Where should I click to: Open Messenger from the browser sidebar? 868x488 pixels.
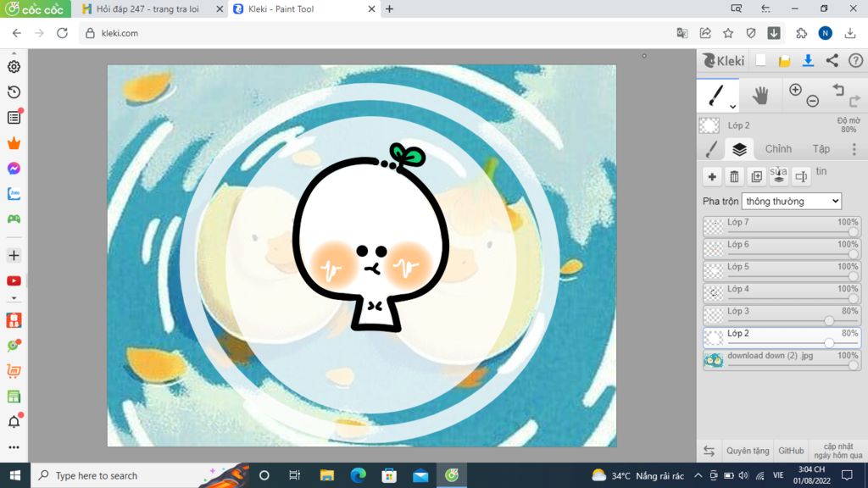click(14, 169)
